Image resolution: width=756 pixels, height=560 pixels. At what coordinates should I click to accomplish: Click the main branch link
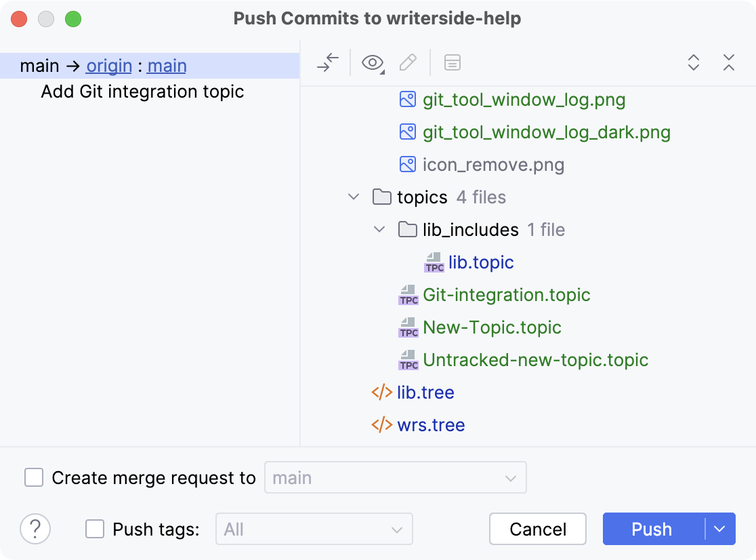(166, 65)
